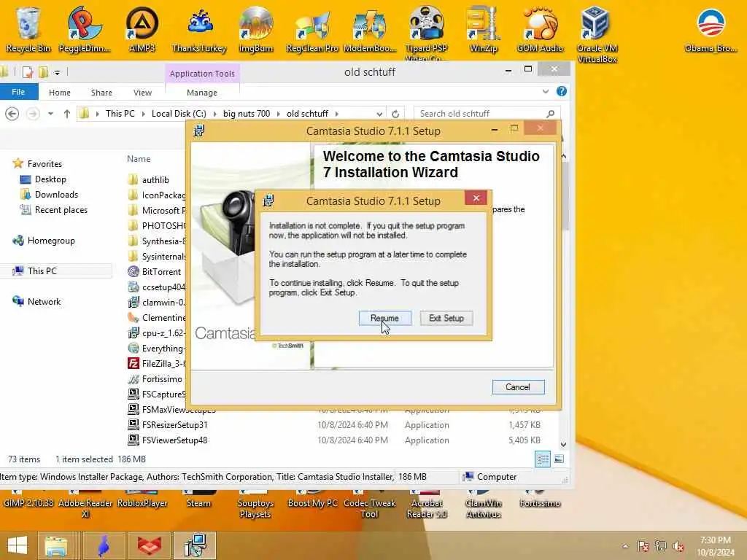This screenshot has width=747, height=560.
Task: Open the address bar history dropdown
Action: (x=379, y=114)
